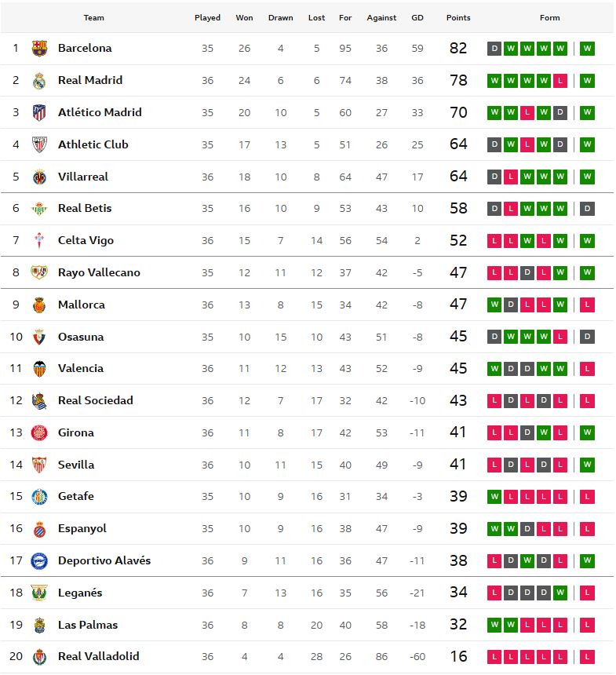Open the Real Valladolid team link
616x675 pixels.
tap(98, 656)
